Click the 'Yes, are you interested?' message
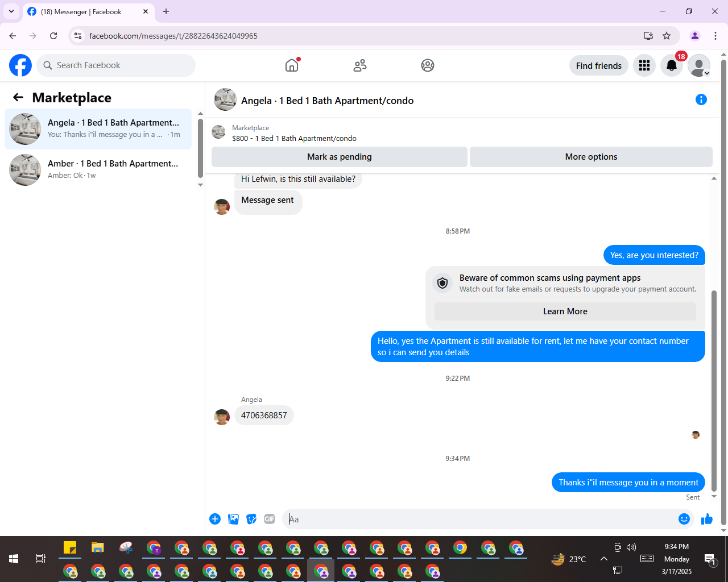Image resolution: width=728 pixels, height=582 pixels. pos(654,255)
